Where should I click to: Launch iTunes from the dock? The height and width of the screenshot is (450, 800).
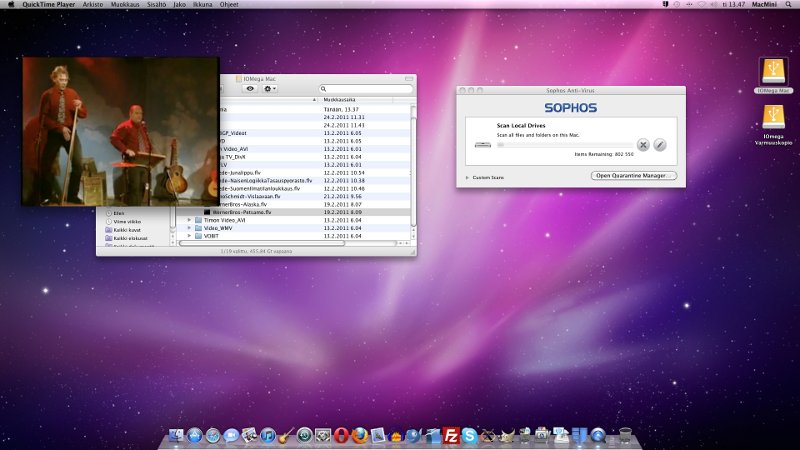267,435
